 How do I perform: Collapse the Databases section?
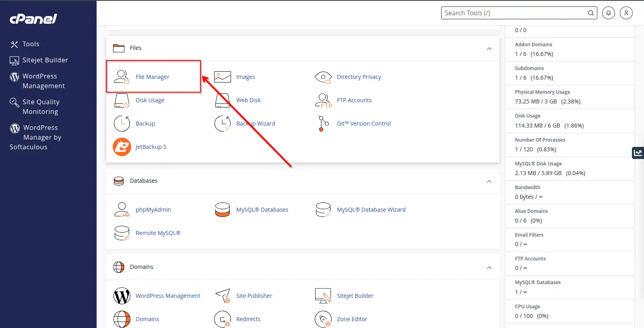[x=489, y=182]
